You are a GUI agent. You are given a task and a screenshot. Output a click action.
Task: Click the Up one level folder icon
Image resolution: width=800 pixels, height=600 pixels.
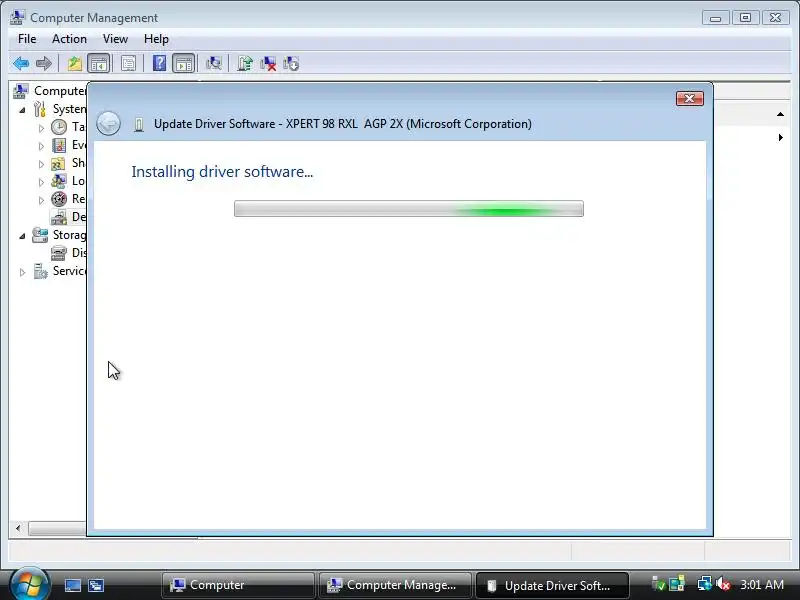[75, 64]
